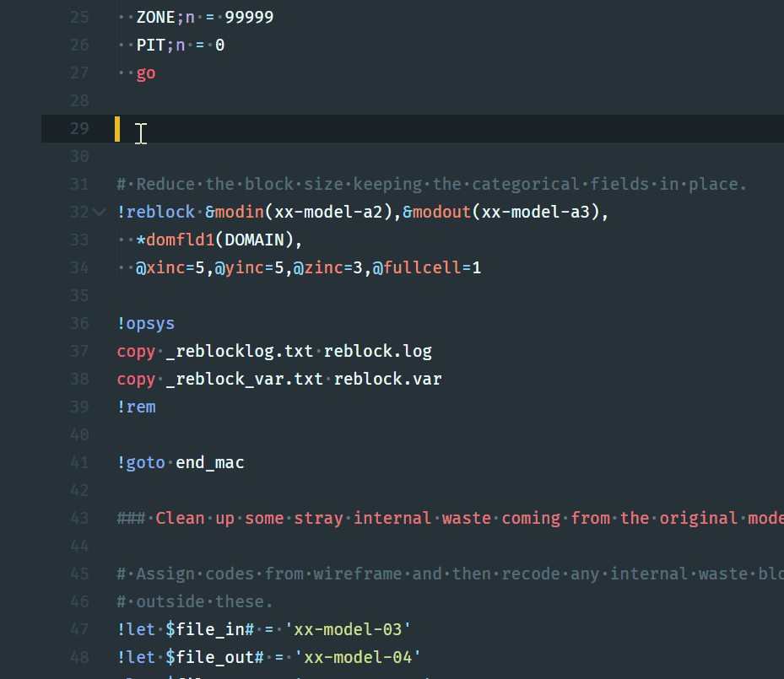Click the '!rem' command on line 39
Screen dimensions: 784x679
click(x=136, y=407)
